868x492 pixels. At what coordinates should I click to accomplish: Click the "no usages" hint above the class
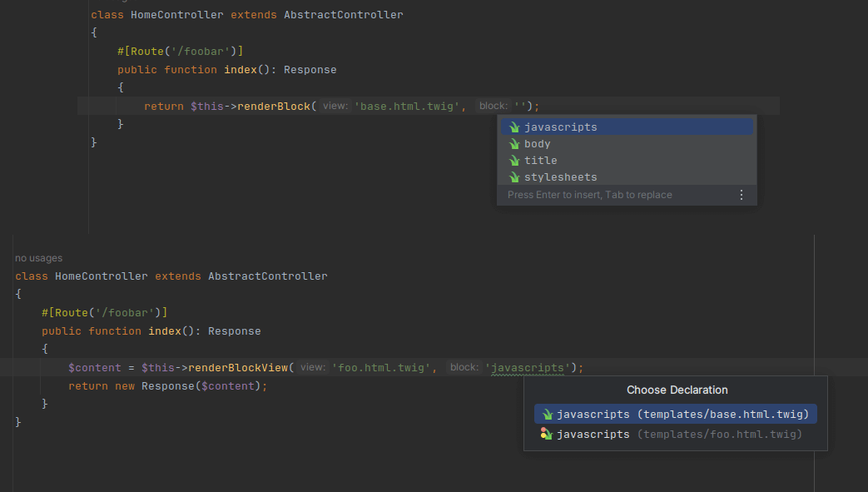[x=38, y=258]
